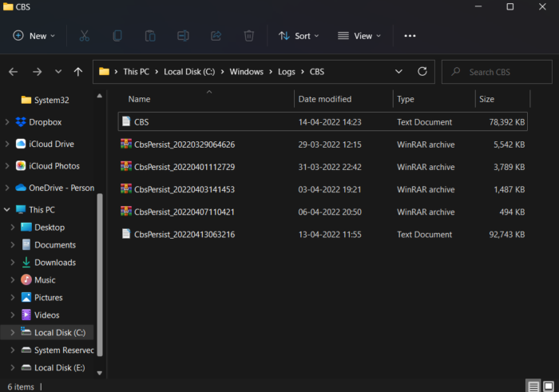Click the Copy icon in toolbar
The height and width of the screenshot is (392, 559).
coord(117,36)
